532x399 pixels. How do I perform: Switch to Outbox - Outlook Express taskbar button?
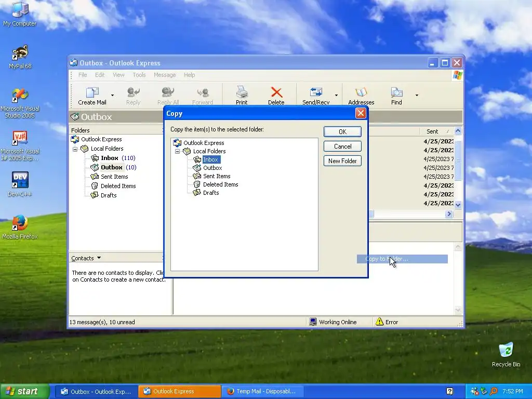coord(96,392)
